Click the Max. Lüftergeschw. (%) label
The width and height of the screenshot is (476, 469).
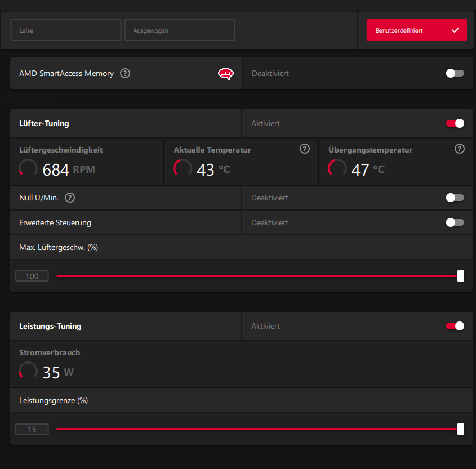59,248
